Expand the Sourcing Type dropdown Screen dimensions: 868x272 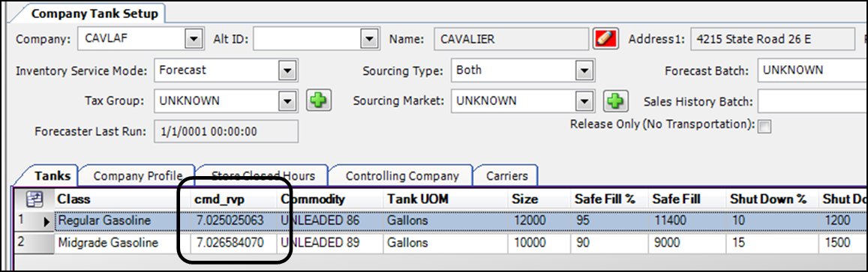pyautogui.click(x=582, y=70)
